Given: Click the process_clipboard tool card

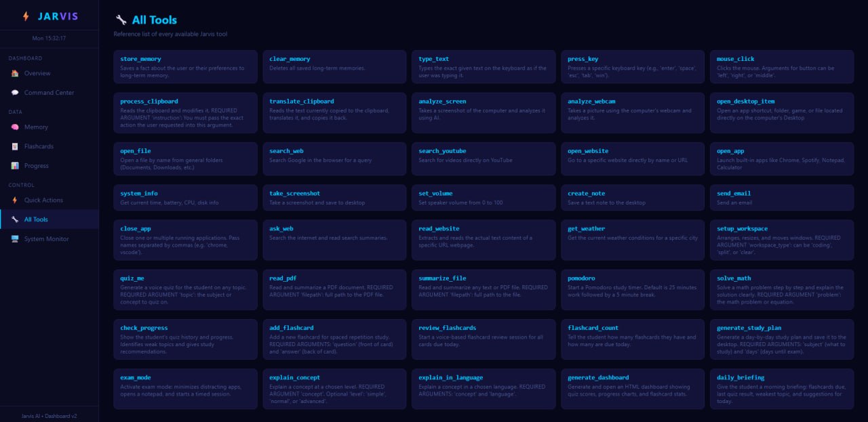Looking at the screenshot, I should (x=186, y=113).
